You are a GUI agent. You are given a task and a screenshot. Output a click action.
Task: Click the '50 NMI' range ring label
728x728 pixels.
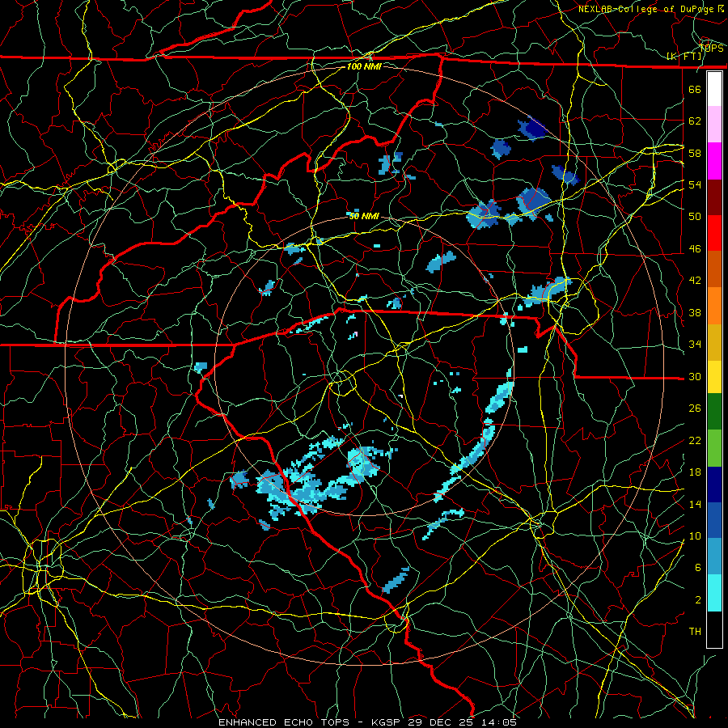[x=365, y=216]
